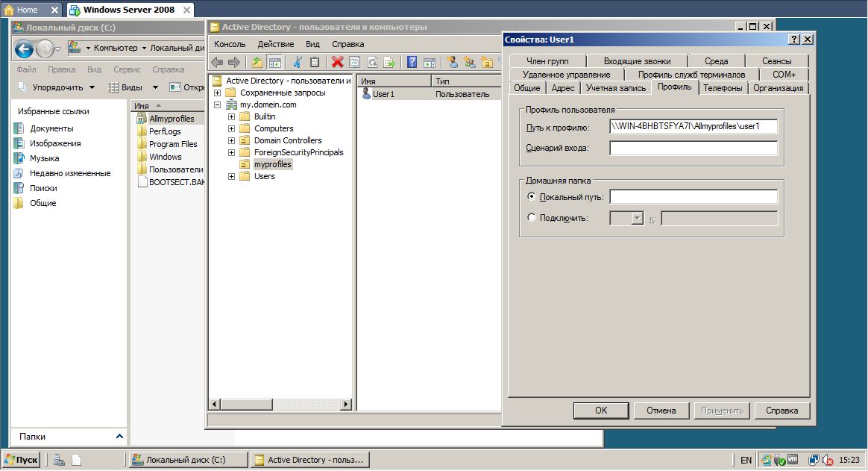Click in the Путь к профилю field
The height and width of the screenshot is (471, 868).
(693, 126)
